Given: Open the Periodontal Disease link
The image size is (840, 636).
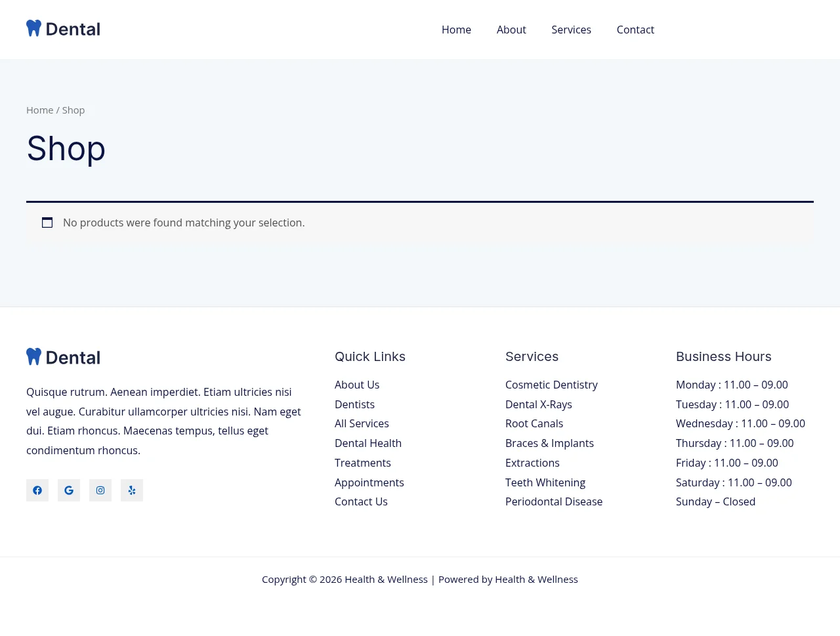Looking at the screenshot, I should click(x=554, y=501).
